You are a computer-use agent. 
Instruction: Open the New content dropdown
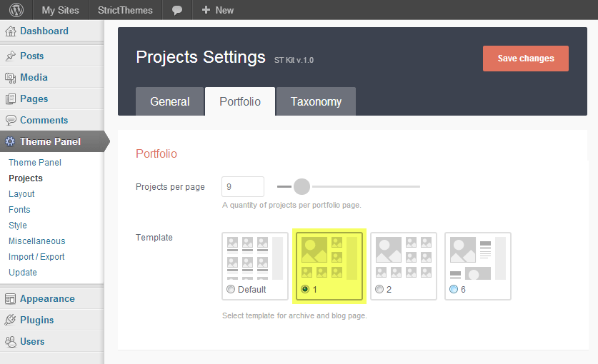click(x=218, y=10)
